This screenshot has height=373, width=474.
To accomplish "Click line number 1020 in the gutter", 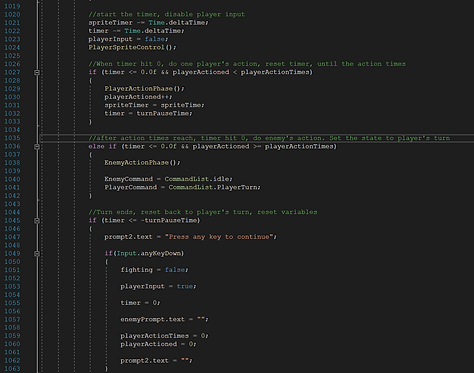I will [12, 14].
